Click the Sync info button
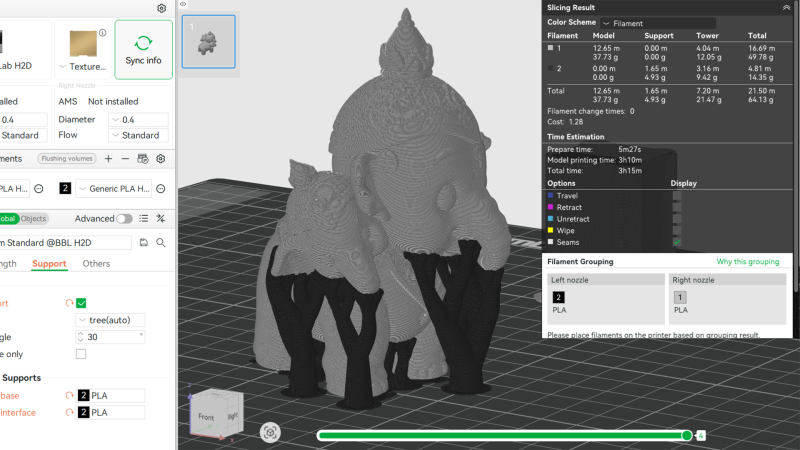800x450 pixels. point(143,49)
